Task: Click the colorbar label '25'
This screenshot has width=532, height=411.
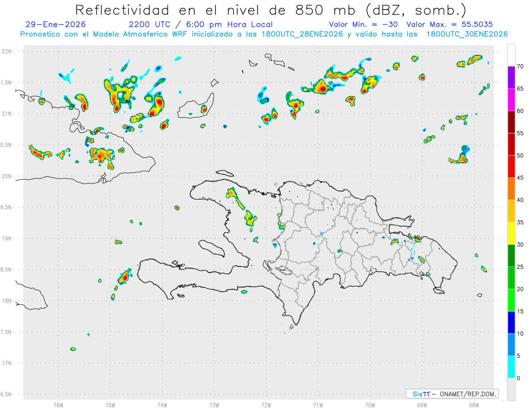Action: pyautogui.click(x=520, y=267)
